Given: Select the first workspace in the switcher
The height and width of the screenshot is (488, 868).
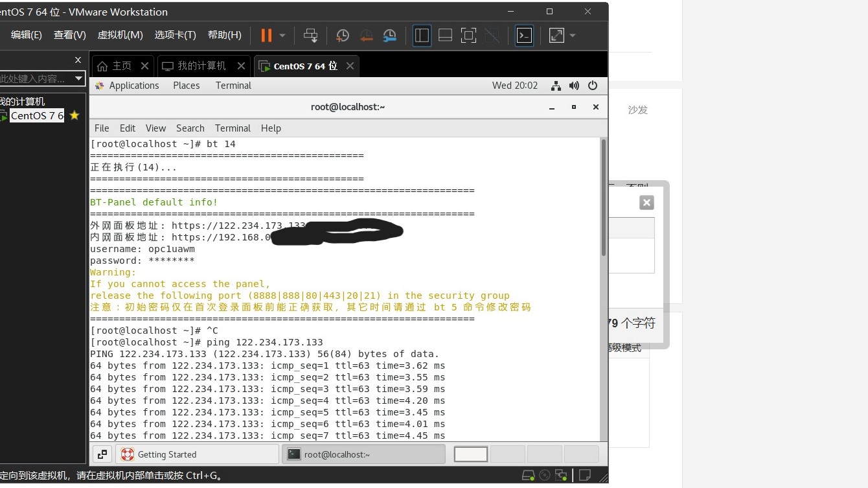Looking at the screenshot, I should point(471,454).
